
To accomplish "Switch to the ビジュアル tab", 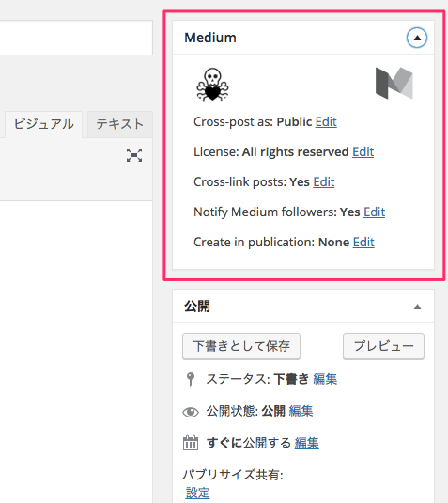I will 43,124.
